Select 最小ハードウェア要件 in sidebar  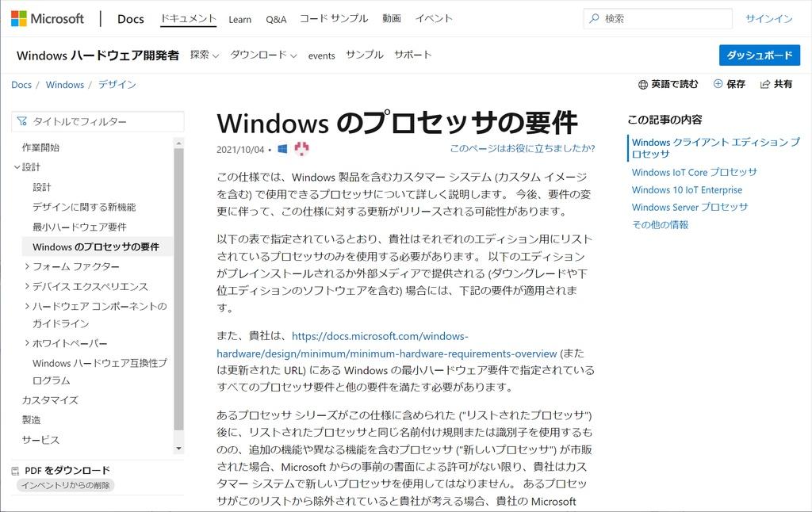click(79, 227)
